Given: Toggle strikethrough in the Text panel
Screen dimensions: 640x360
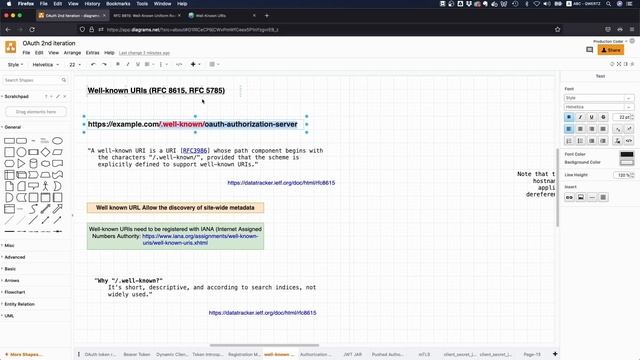Looking at the screenshot, I should tap(603, 117).
